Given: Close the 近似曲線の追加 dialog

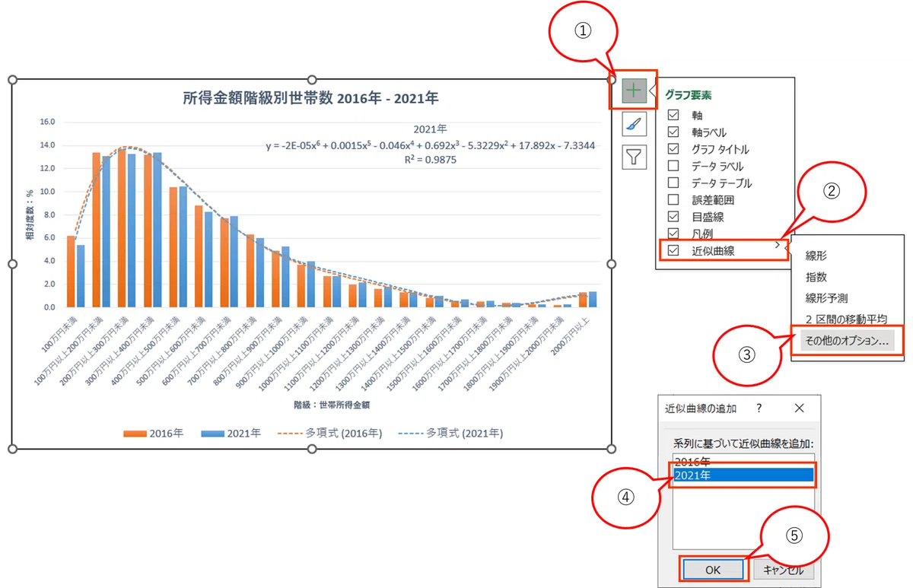Looking at the screenshot, I should coord(799,408).
